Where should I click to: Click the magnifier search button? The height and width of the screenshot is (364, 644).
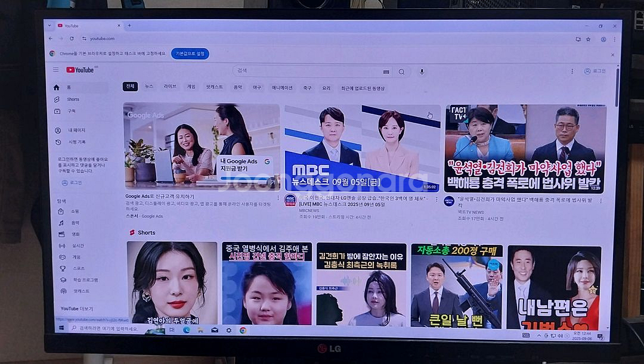pos(401,71)
